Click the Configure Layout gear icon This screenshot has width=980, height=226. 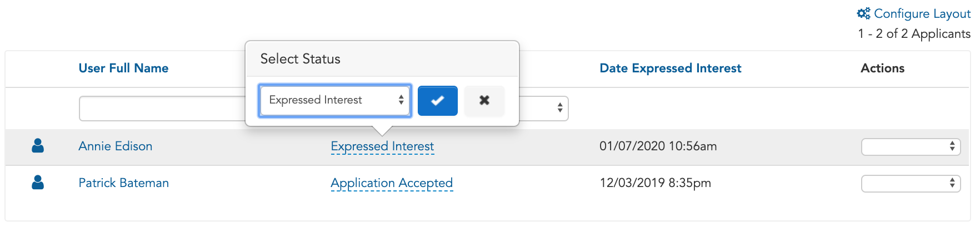pyautogui.click(x=863, y=13)
